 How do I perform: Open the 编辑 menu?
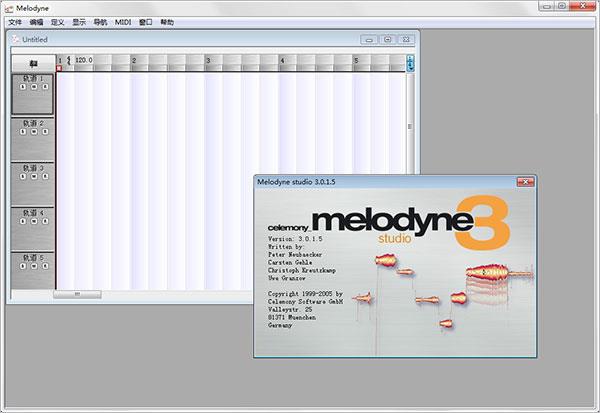36,22
